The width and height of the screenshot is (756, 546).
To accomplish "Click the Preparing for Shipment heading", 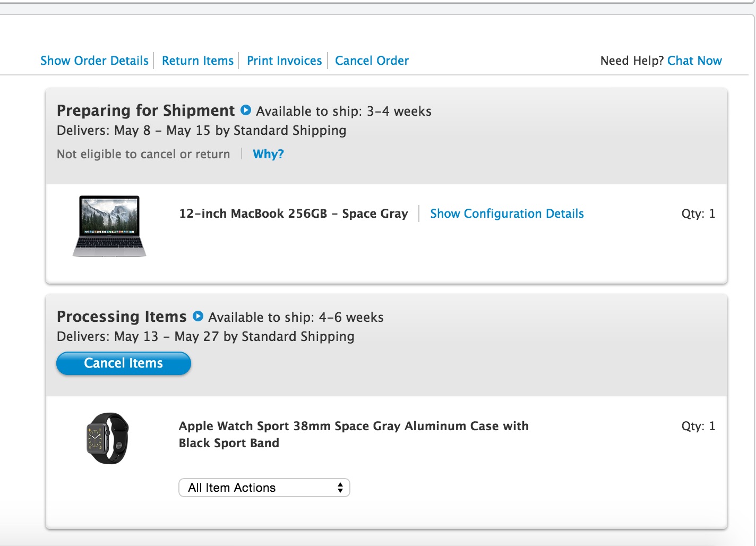I will point(145,110).
